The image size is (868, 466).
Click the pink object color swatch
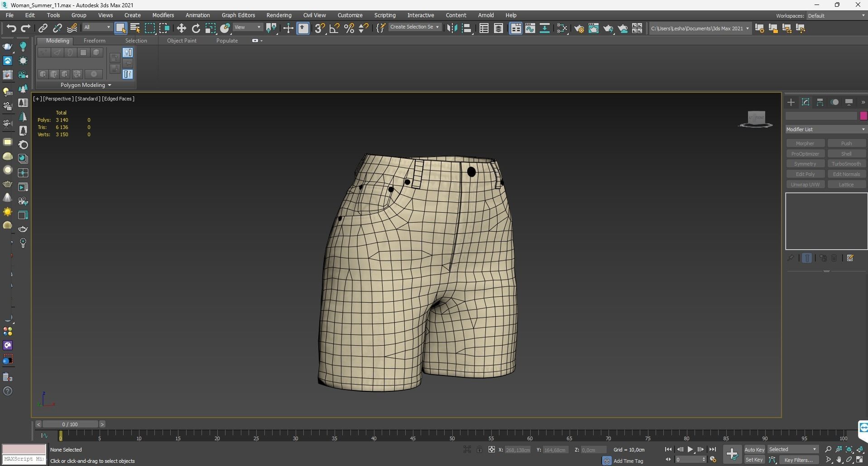[863, 116]
